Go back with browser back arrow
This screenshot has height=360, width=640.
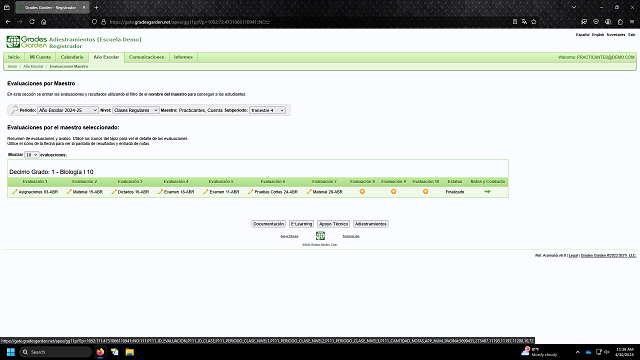tap(8, 22)
